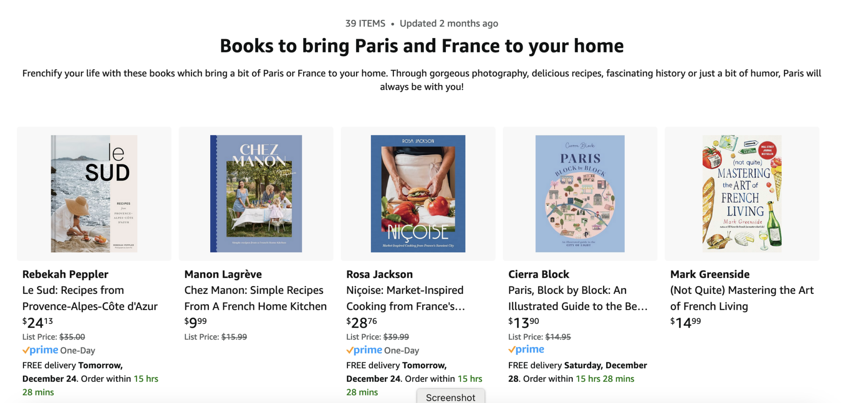Select the Paris Block by Block cover
Image resolution: width=868 pixels, height=403 pixels.
(580, 193)
